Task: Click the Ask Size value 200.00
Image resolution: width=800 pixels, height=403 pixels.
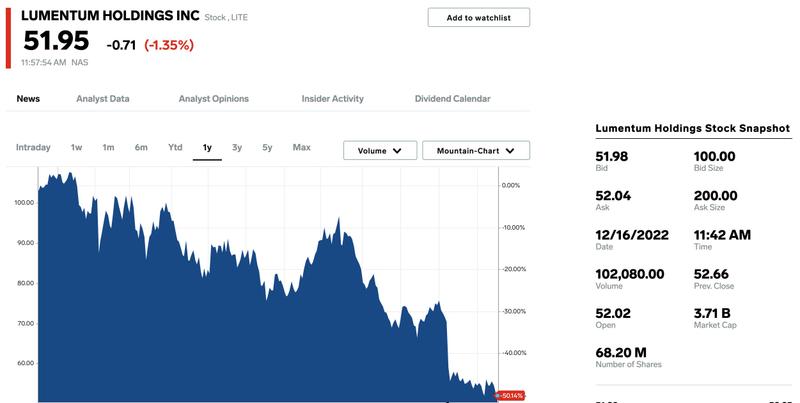Action: [x=715, y=196]
